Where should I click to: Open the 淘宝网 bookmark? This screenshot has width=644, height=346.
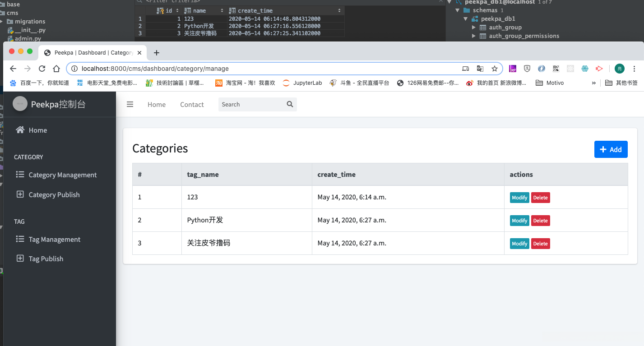[x=245, y=83]
